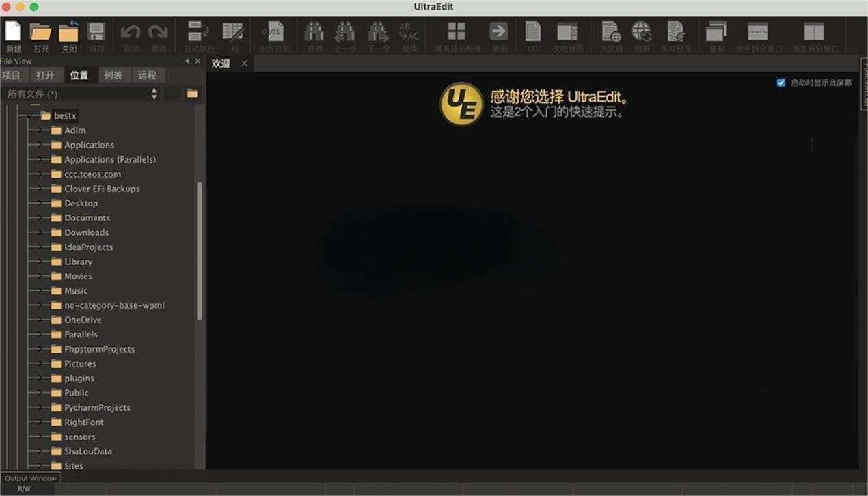Open the Output Window panel tab
868x496 pixels.
[x=31, y=478]
